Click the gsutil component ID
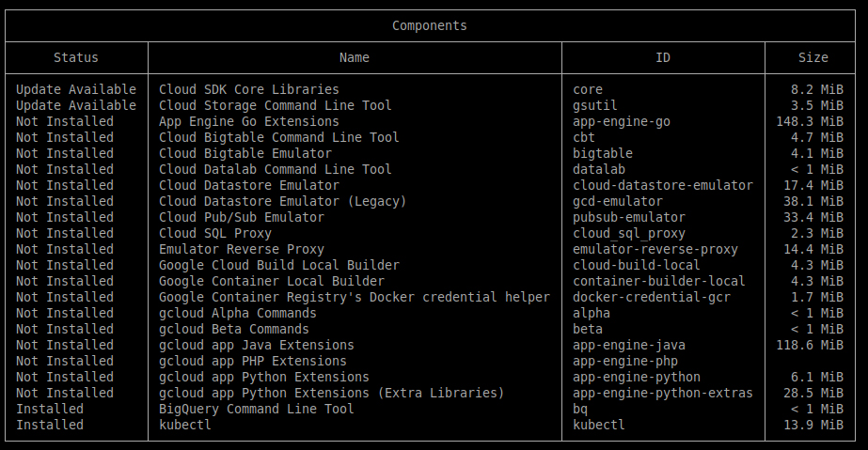The height and width of the screenshot is (450, 868). pyautogui.click(x=594, y=105)
